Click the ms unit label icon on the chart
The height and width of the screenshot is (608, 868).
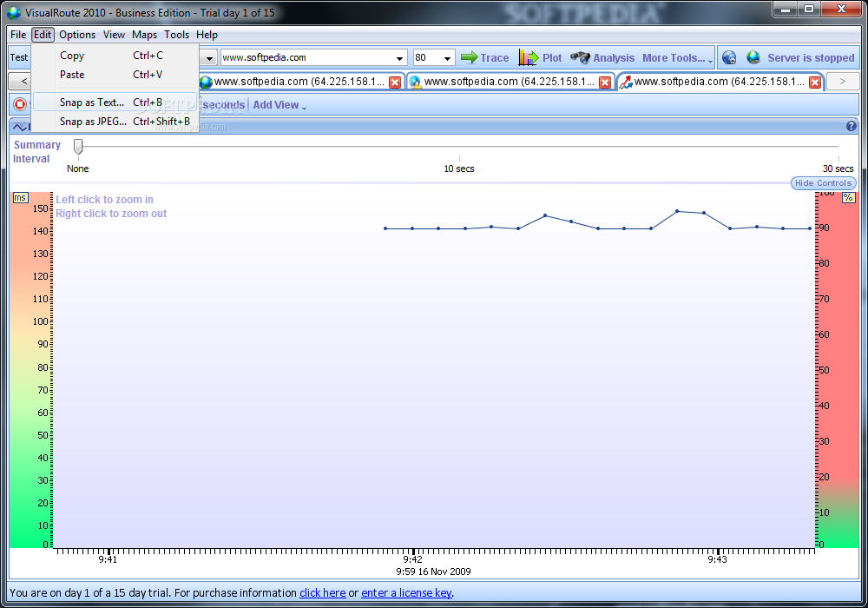click(x=20, y=198)
